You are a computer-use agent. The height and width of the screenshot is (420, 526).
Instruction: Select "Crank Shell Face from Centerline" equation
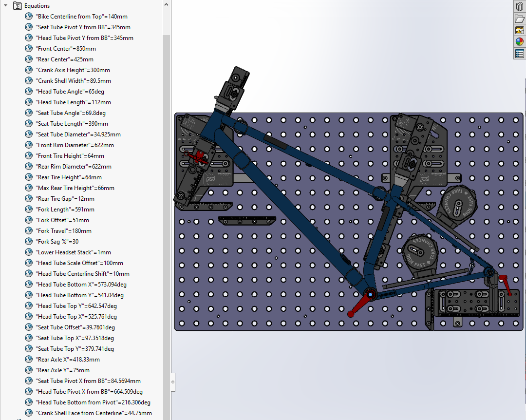(94, 413)
